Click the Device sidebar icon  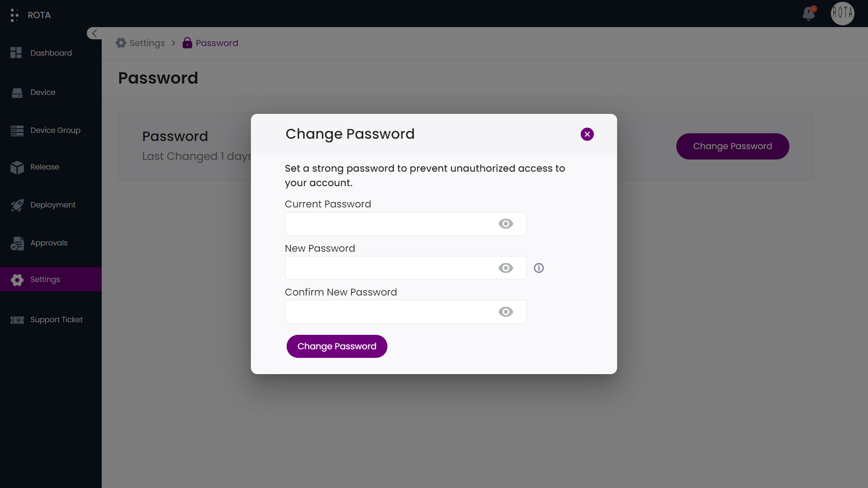[16, 92]
